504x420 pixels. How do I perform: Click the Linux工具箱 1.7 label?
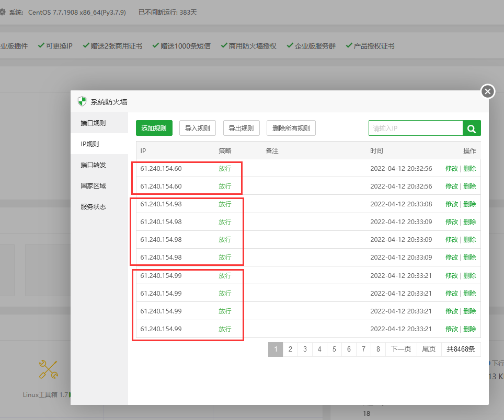pyautogui.click(x=47, y=394)
